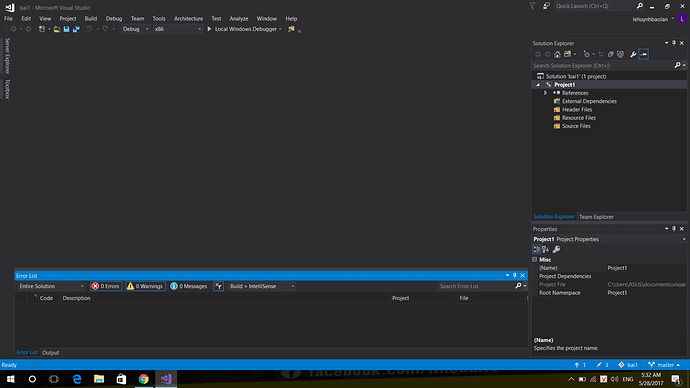This screenshot has height=388, width=690.
Task: Open the Build menu
Action: (x=91, y=18)
